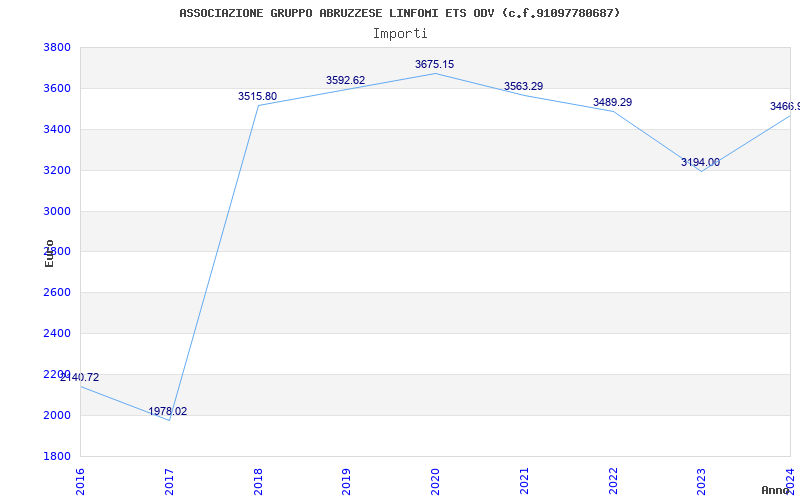Screen dimensions: 800x500
Task: Click x-axis year 2019
Action: click(346, 481)
